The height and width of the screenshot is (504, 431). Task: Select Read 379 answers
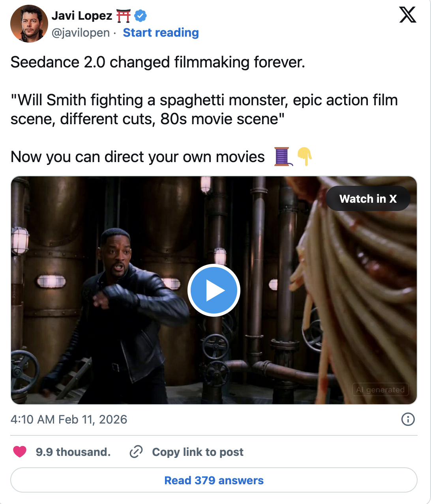point(214,480)
